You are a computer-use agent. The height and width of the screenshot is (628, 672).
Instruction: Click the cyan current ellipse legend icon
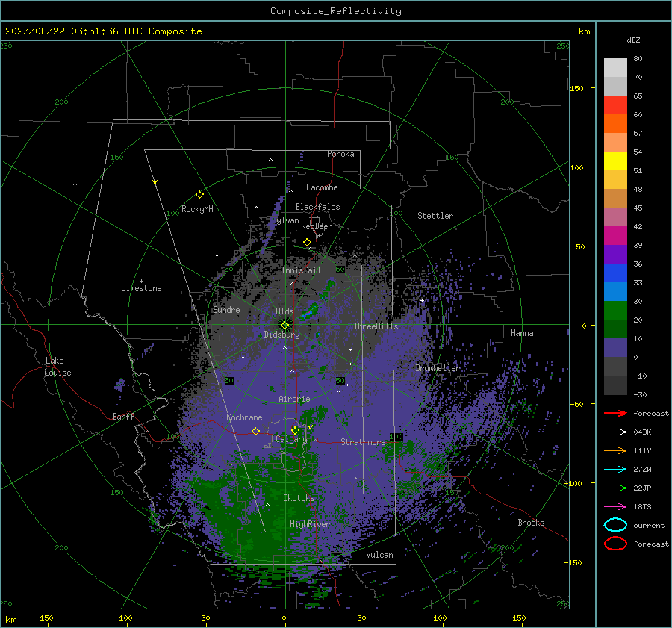[615, 525]
